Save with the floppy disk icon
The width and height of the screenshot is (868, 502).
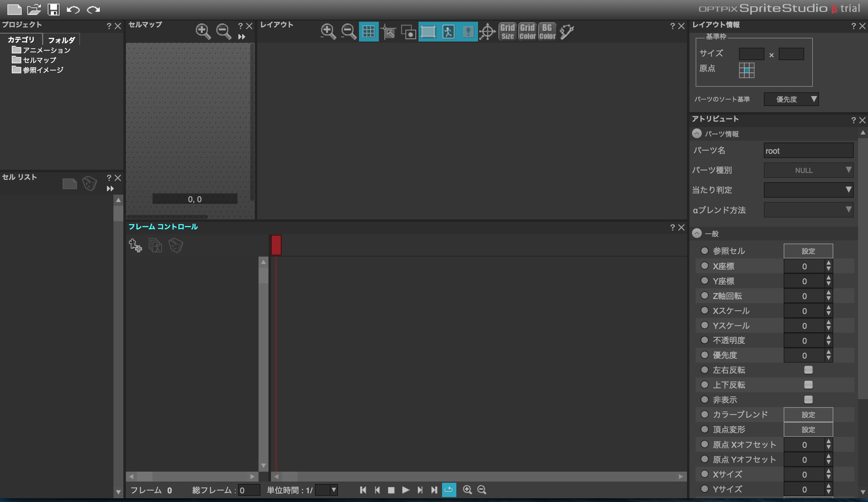53,9
